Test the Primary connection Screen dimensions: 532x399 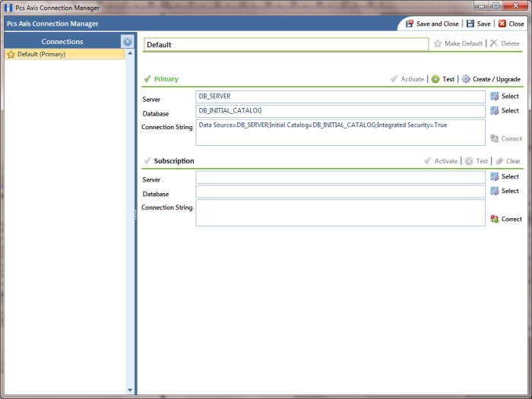(x=443, y=79)
